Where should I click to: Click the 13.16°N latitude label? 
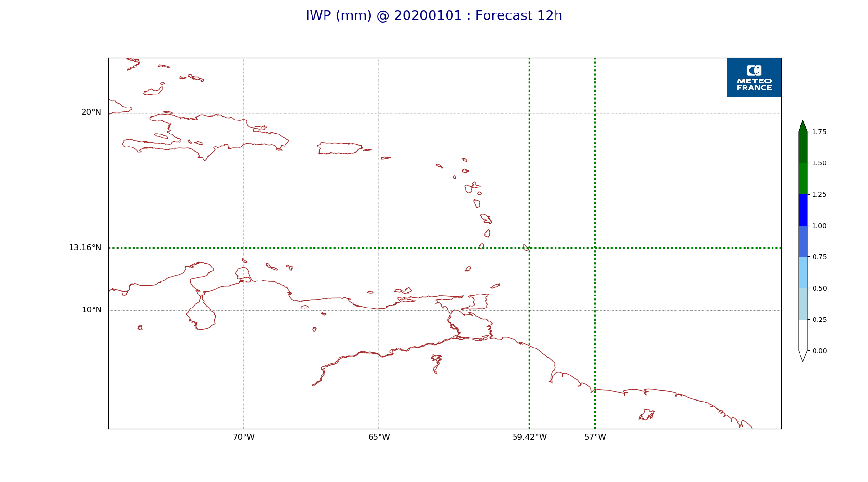point(85,248)
